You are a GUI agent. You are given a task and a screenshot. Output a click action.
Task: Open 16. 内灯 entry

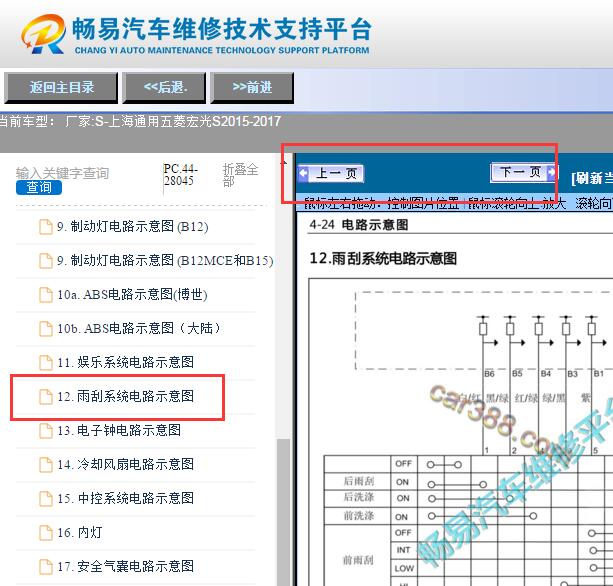[x=80, y=532]
